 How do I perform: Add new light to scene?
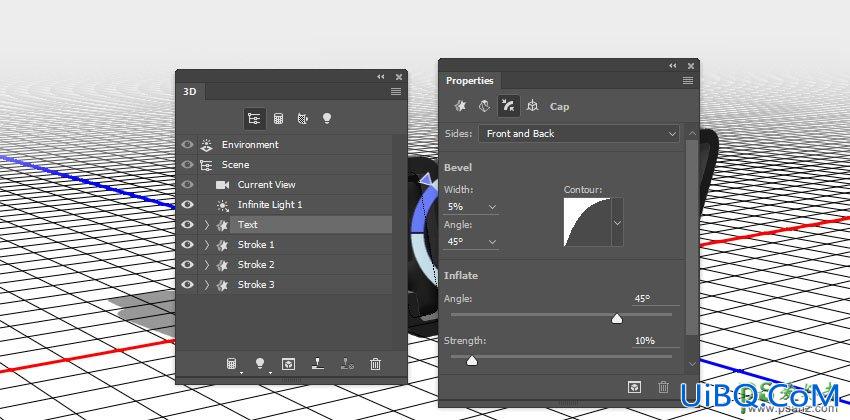pyautogui.click(x=261, y=364)
